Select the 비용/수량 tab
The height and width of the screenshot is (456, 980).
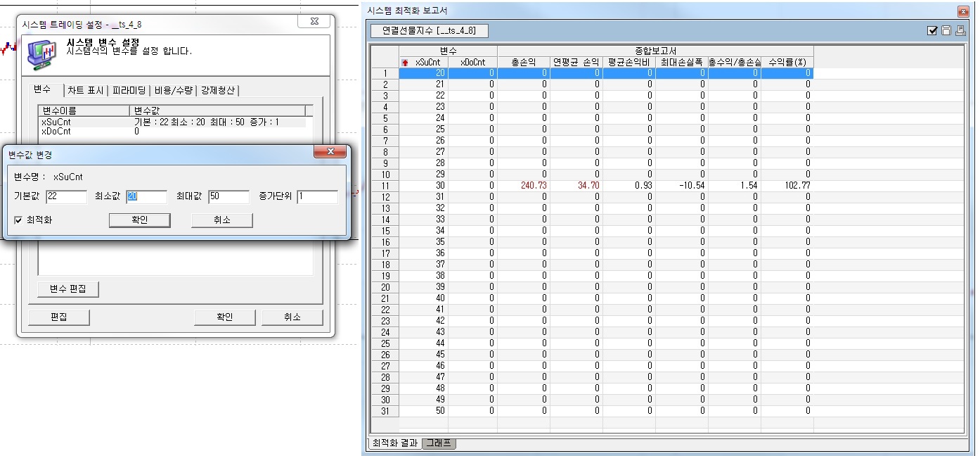click(173, 90)
